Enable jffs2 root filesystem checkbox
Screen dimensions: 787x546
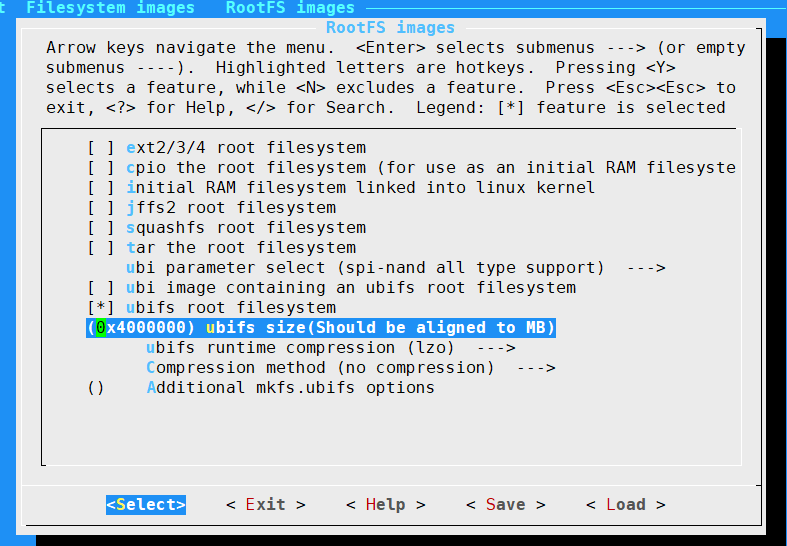pyautogui.click(x=101, y=208)
